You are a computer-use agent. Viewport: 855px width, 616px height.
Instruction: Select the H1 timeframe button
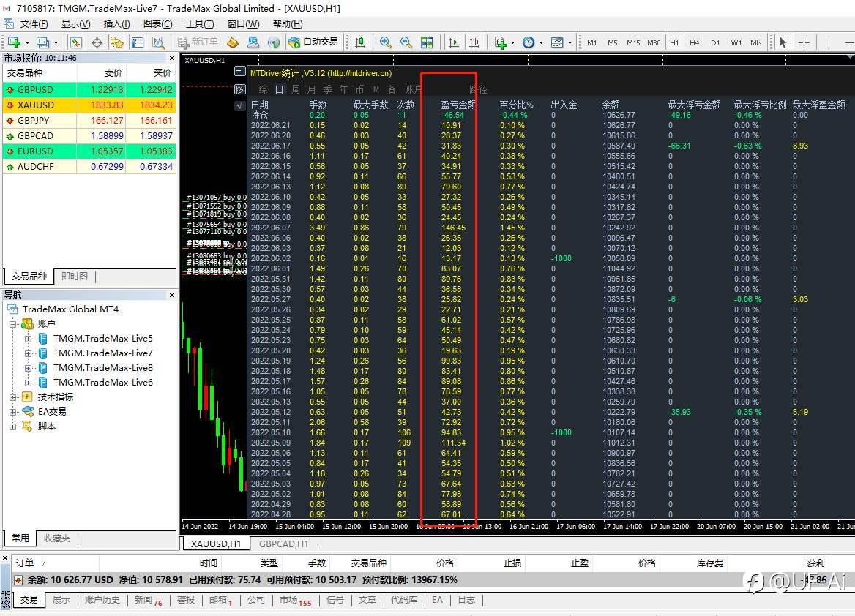(674, 42)
